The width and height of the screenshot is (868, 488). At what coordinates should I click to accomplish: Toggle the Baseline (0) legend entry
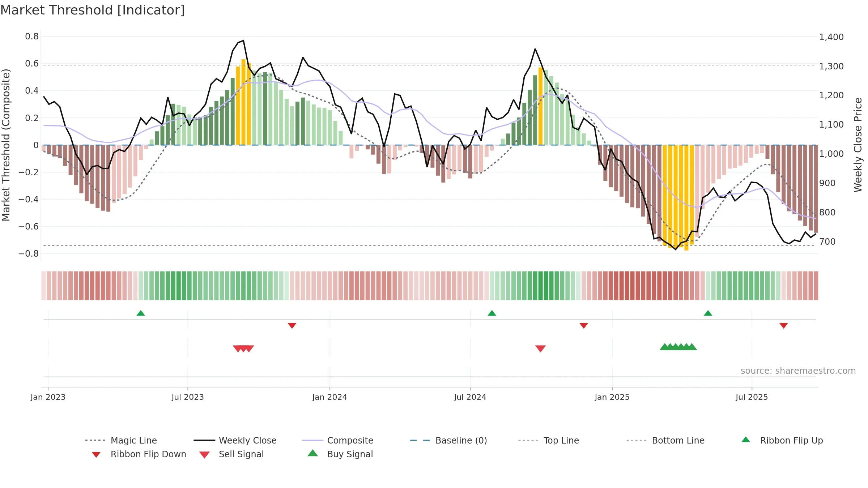448,440
